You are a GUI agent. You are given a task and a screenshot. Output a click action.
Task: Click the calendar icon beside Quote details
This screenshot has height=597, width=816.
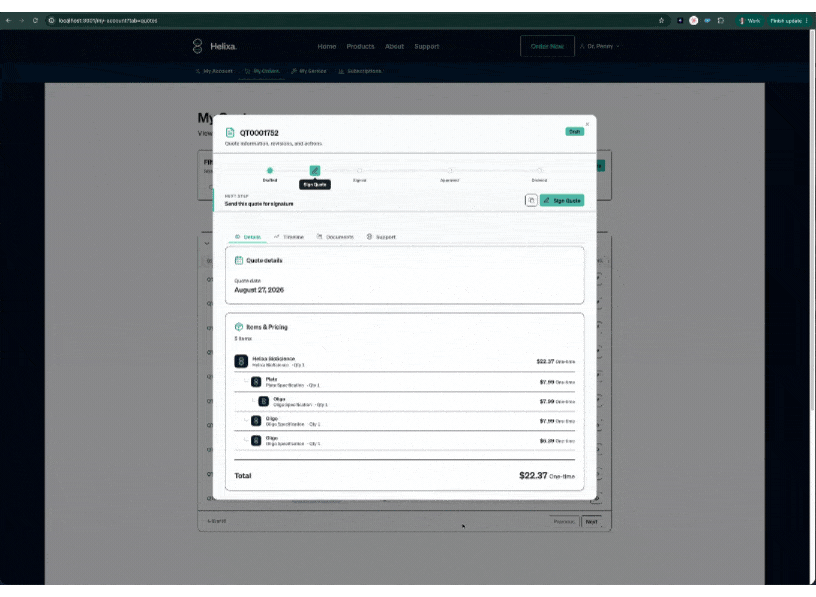click(x=239, y=260)
